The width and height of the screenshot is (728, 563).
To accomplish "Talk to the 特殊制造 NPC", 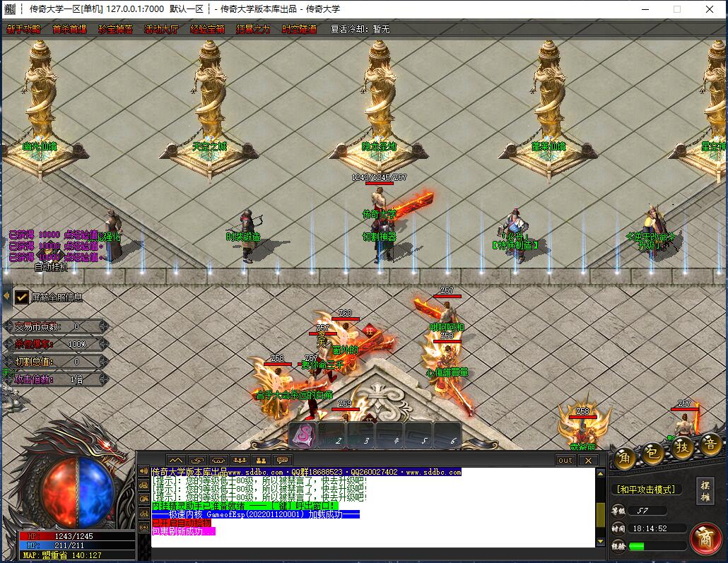I will point(516,235).
